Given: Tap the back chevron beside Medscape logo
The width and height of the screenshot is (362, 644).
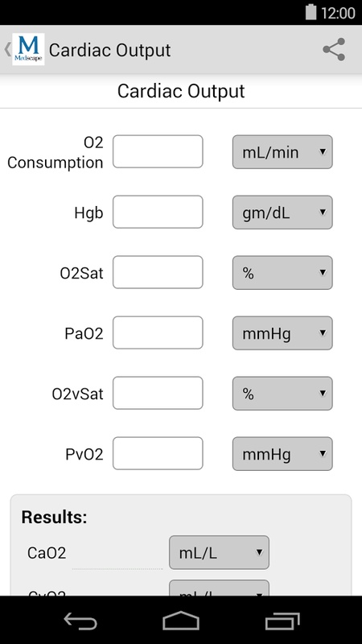Looking at the screenshot, I should click(7, 50).
